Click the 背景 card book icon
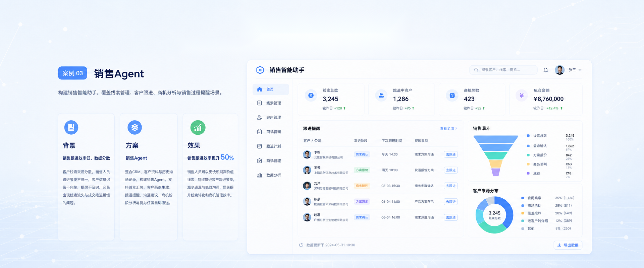The height and width of the screenshot is (268, 644). pos(71,127)
